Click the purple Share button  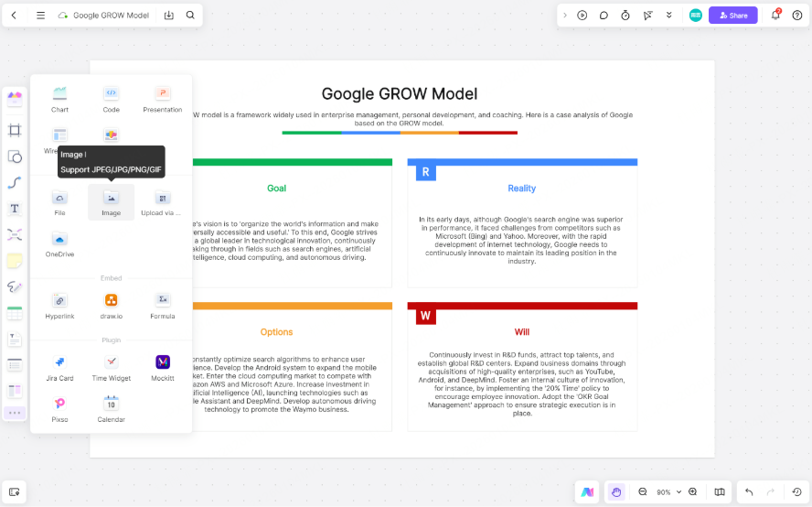(x=732, y=16)
